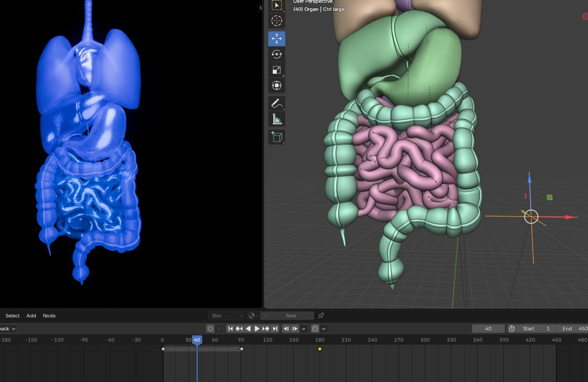Select the keyframe diamond at frame 0

pos(163,349)
